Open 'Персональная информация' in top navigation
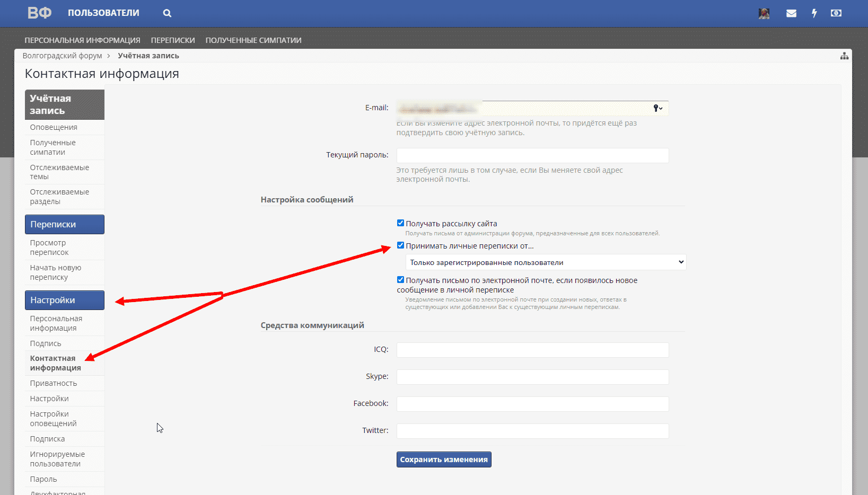 pyautogui.click(x=82, y=40)
